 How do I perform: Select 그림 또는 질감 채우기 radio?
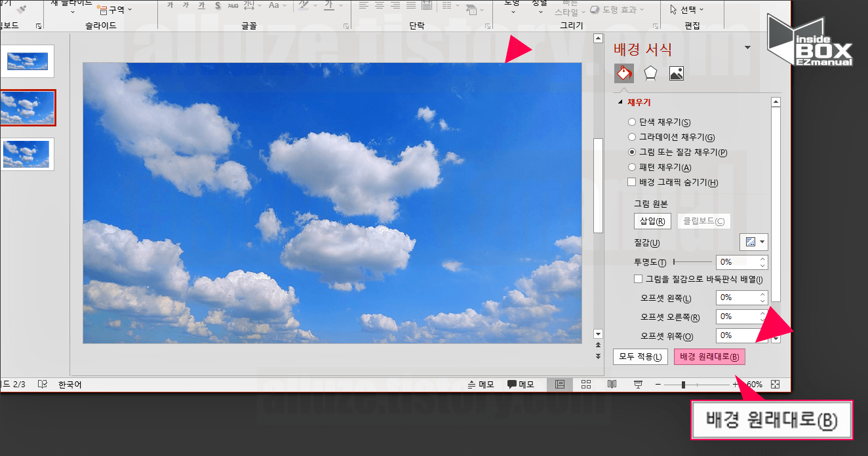click(631, 152)
